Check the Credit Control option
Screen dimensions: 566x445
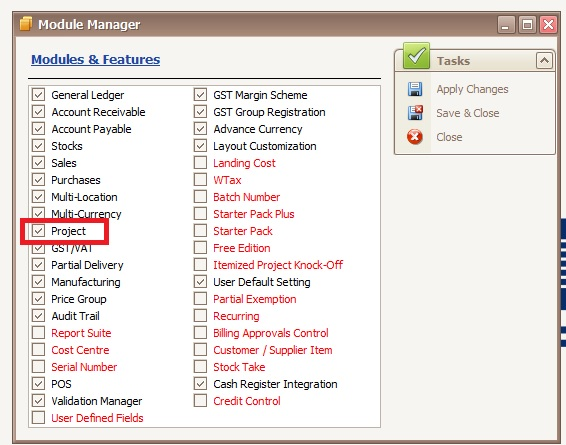pos(200,401)
